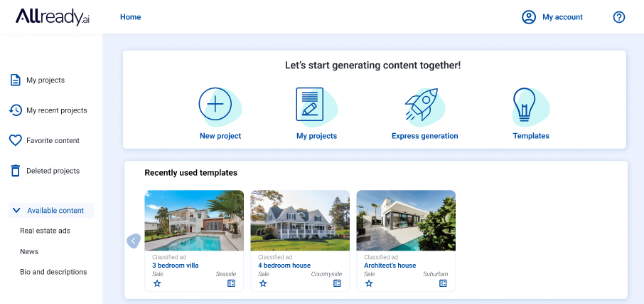Viewport: 644px width, 304px height.
Task: Toggle favorite star on 3 bedroom villa
Action: coord(157,283)
